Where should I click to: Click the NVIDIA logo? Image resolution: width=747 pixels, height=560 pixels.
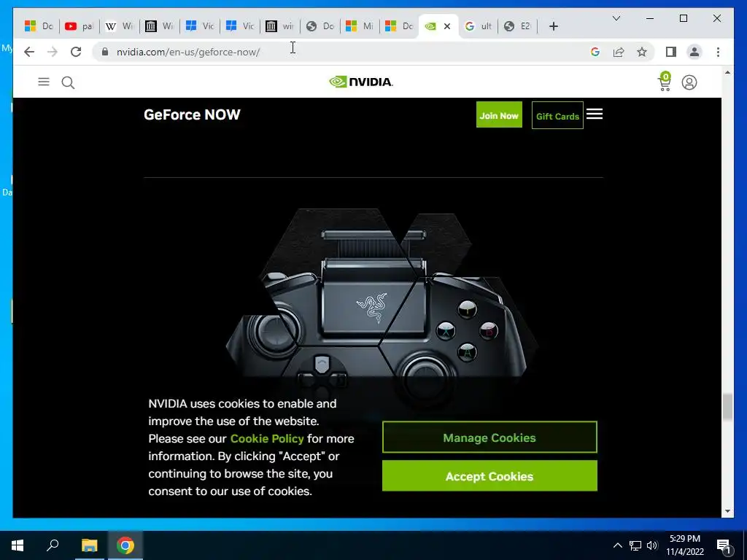point(360,82)
